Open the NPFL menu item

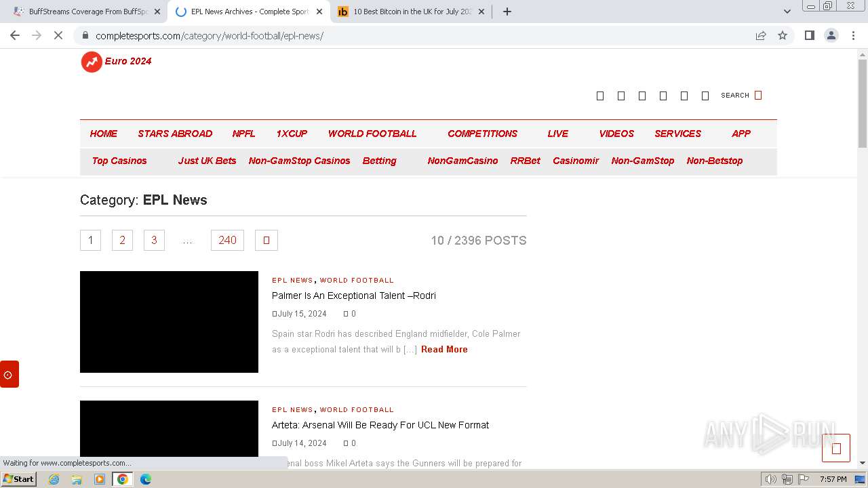[244, 134]
